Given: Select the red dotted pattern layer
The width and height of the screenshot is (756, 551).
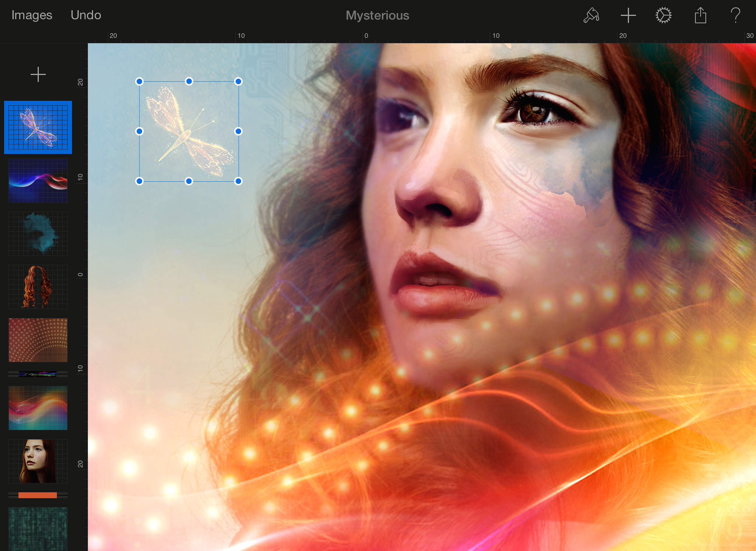Looking at the screenshot, I should (38, 340).
